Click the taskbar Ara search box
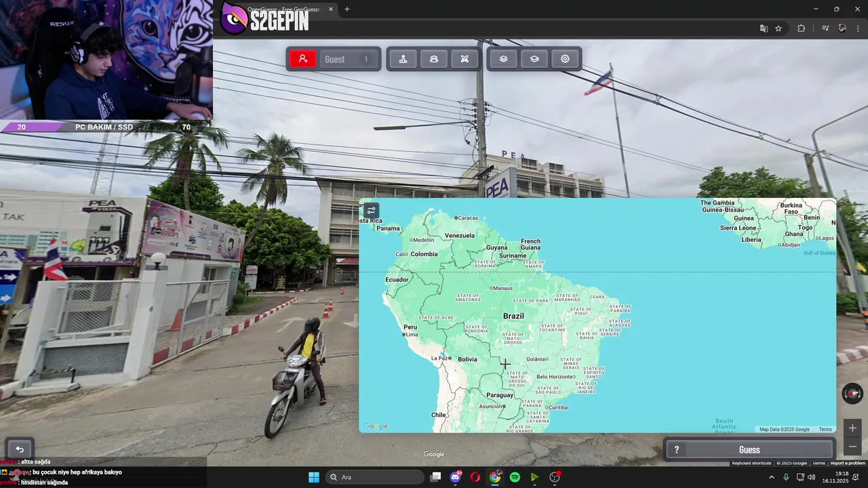 (x=374, y=477)
